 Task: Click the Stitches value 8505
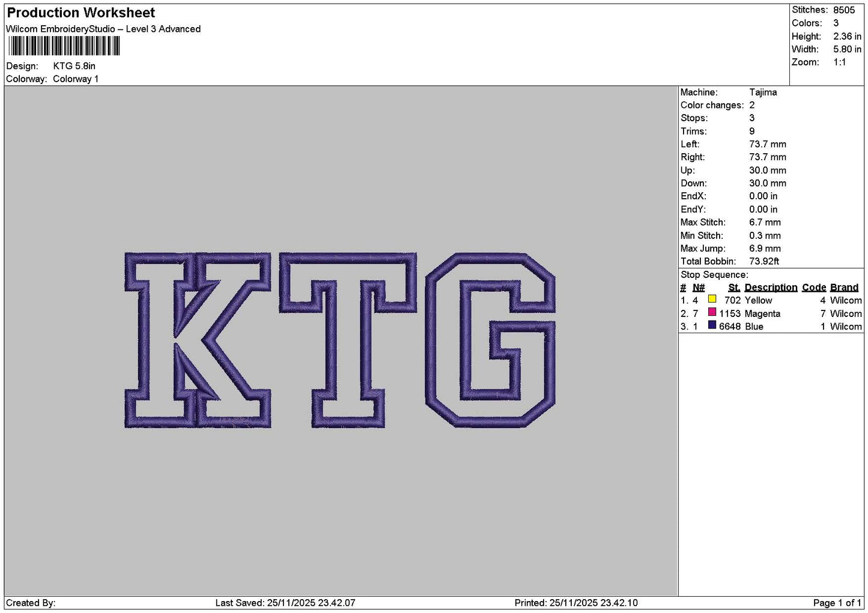click(x=844, y=10)
